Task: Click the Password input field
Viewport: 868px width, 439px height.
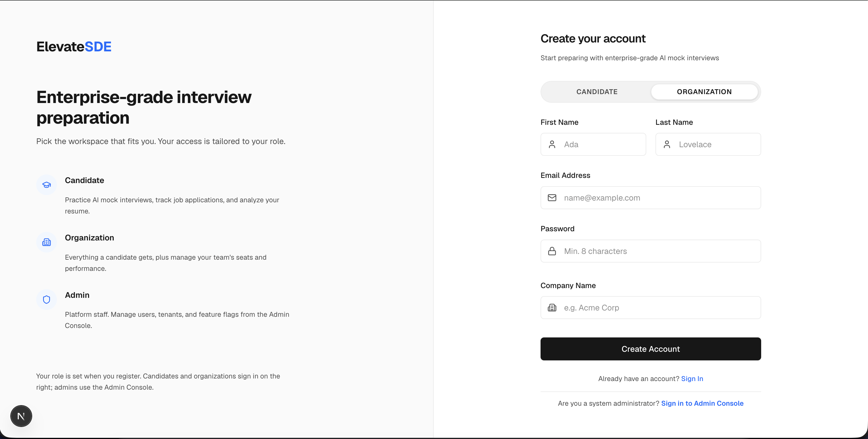Action: tap(651, 251)
